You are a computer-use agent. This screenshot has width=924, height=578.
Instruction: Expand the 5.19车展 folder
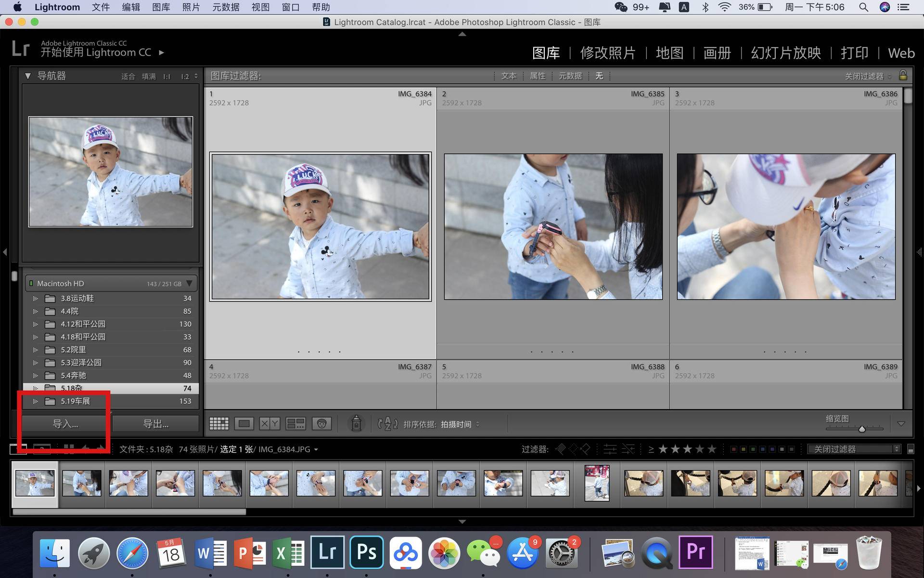click(x=35, y=401)
